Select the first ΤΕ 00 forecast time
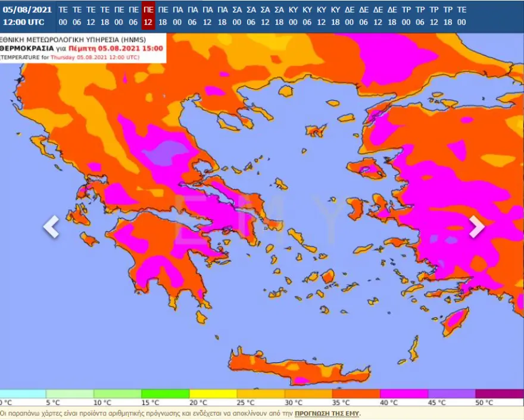 (63, 16)
